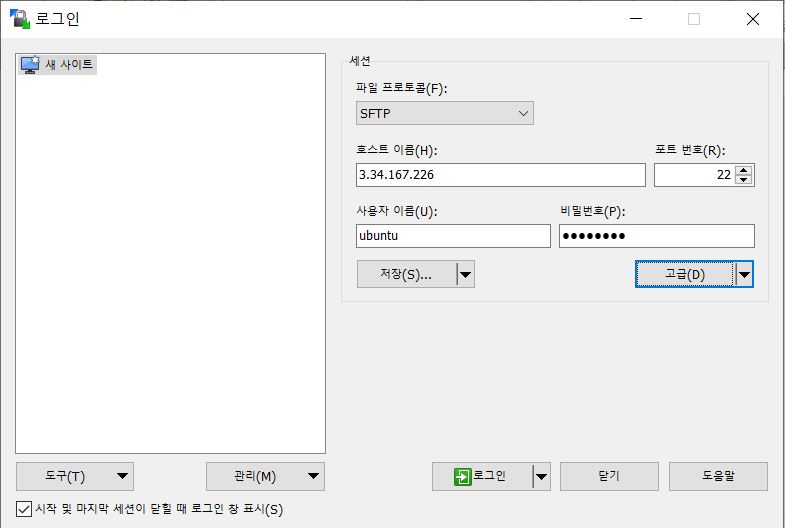This screenshot has height=528, width=785.
Task: Click the 포트 번호 field showing 22
Action: point(694,175)
